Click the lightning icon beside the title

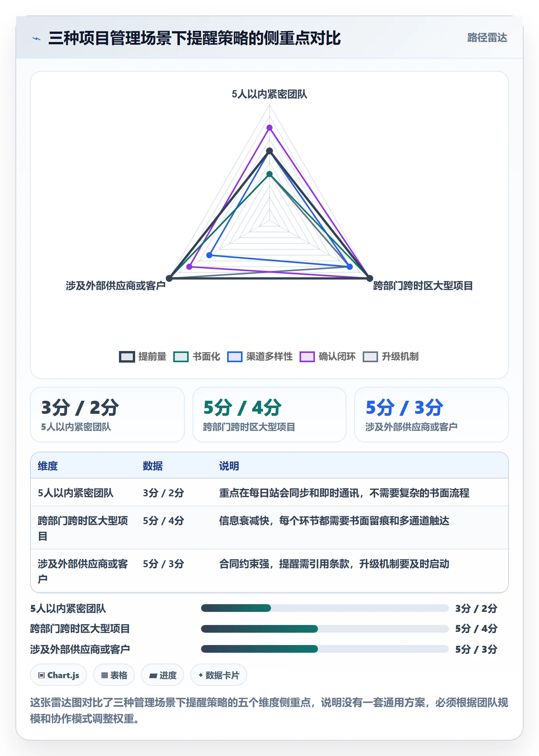tap(37, 39)
